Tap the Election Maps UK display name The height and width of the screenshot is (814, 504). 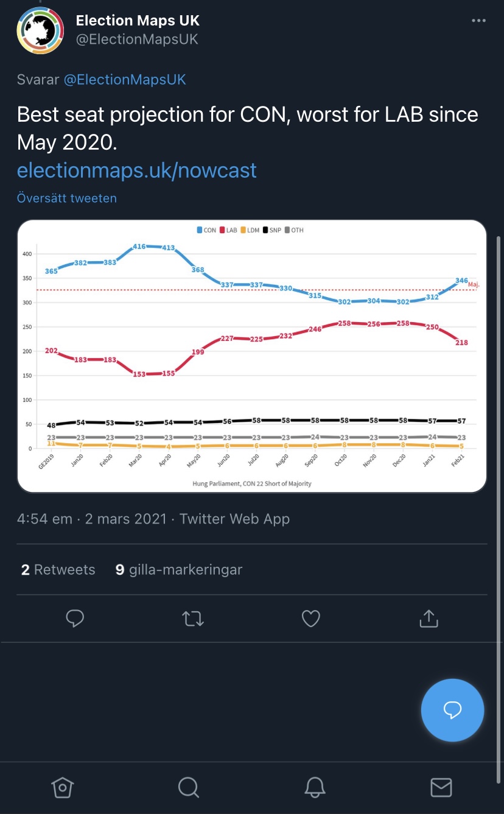(138, 21)
